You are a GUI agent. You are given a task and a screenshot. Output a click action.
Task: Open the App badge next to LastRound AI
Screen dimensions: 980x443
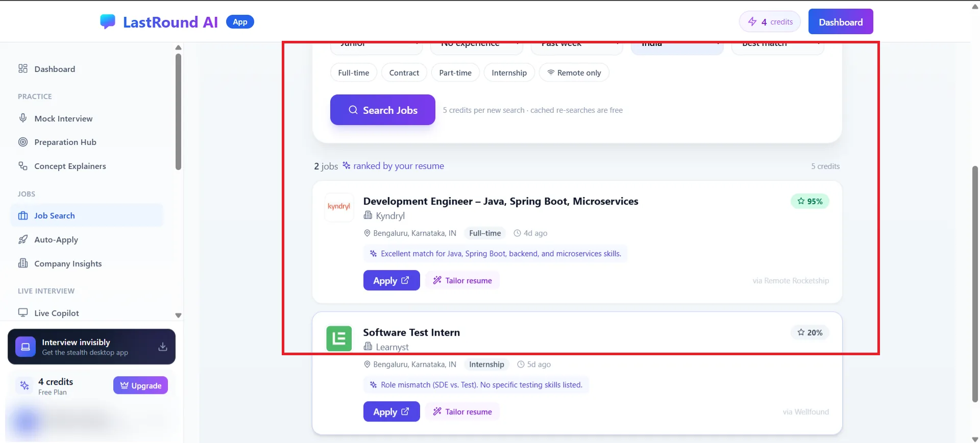[240, 22]
